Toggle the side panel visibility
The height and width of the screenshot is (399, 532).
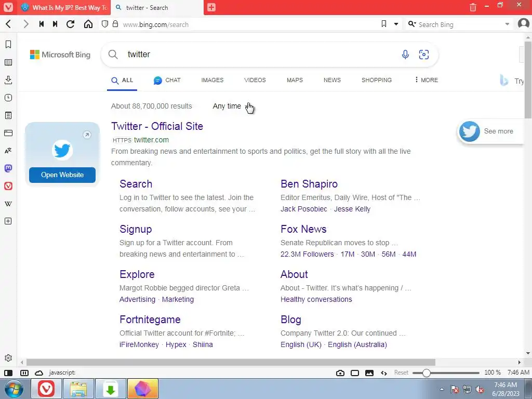(x=8, y=373)
